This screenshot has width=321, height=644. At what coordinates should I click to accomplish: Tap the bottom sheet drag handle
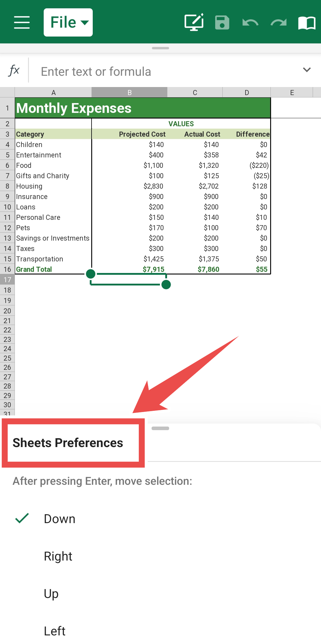[160, 428]
